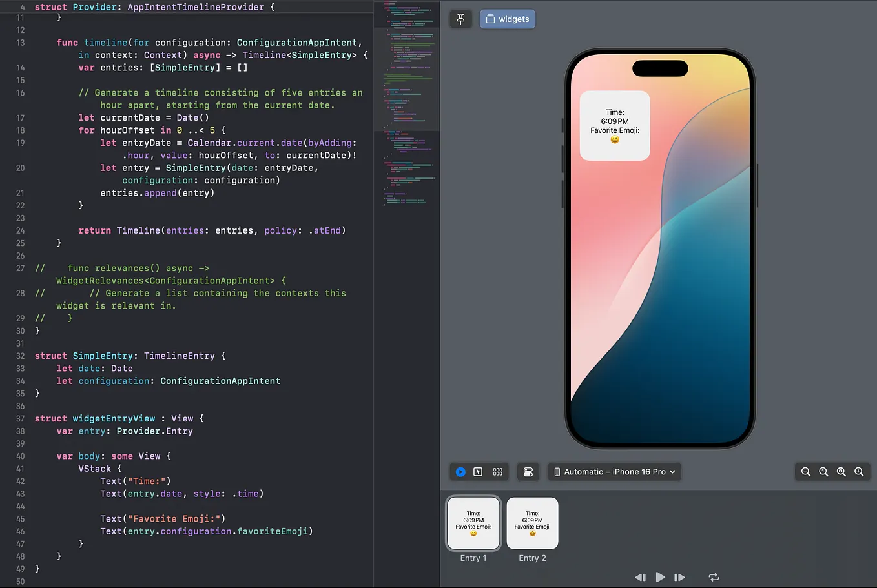This screenshot has width=877, height=588.
Task: Open the Automatic – iPhone 16 Pro dropdown
Action: pyautogui.click(x=614, y=471)
